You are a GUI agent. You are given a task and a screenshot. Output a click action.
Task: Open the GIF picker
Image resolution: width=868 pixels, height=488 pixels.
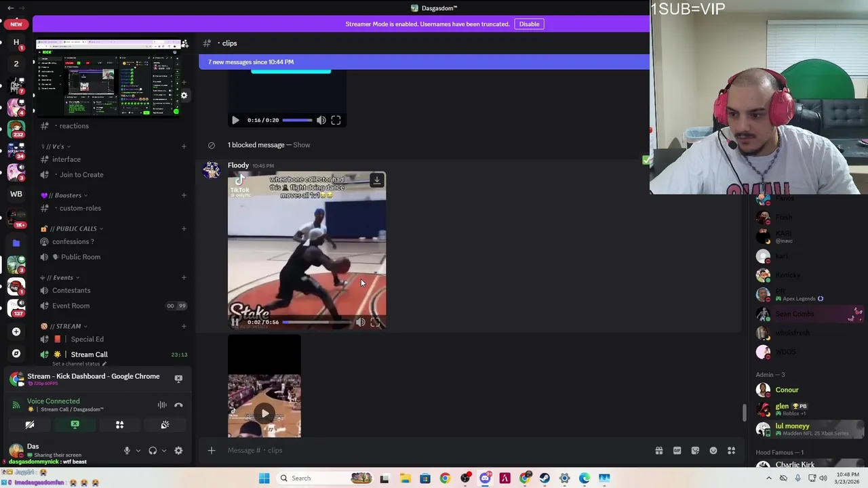pyautogui.click(x=677, y=451)
